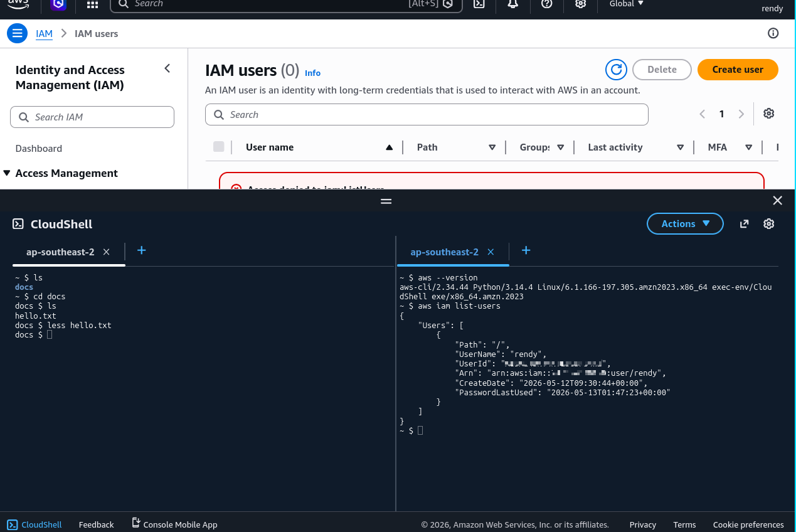Collapse the Access Management section
This screenshot has height=532, width=796.
[7, 173]
